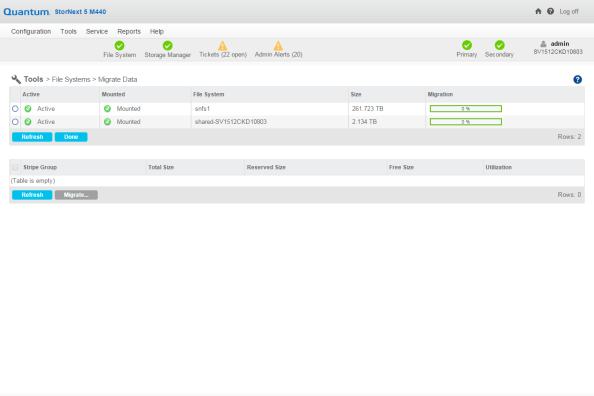Image resolution: width=594 pixels, height=396 pixels.
Task: Click the StorNext 5 M440 product title
Action: click(80, 12)
